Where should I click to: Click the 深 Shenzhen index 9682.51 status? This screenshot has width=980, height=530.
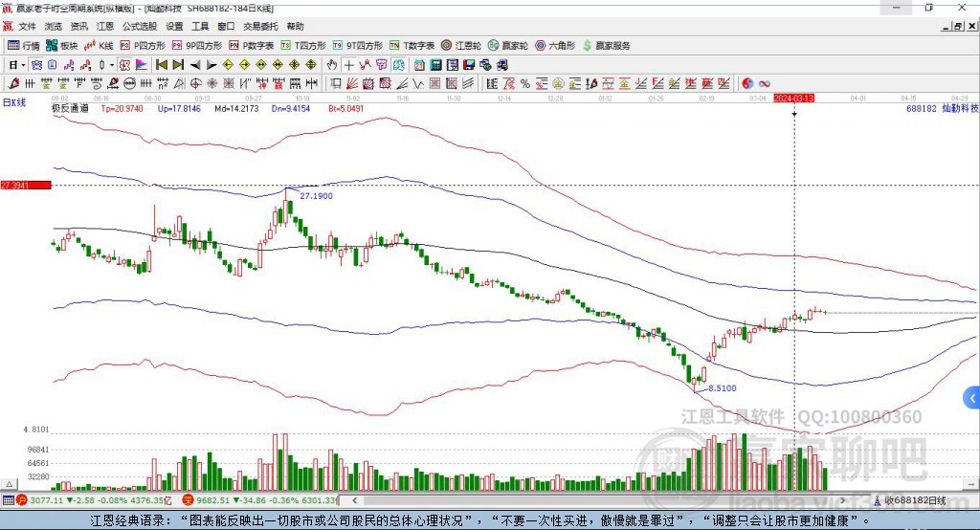tap(259, 500)
